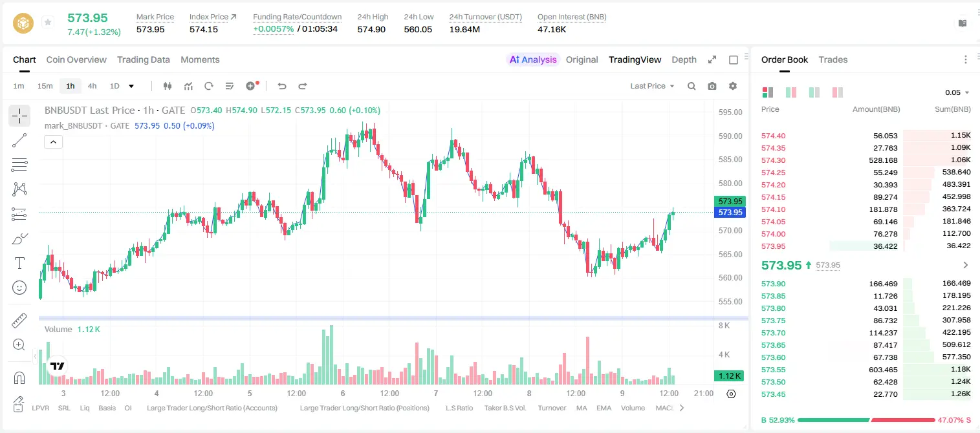The image size is (980, 433).
Task: Take a chart snapshot with camera icon
Action: pyautogui.click(x=712, y=86)
